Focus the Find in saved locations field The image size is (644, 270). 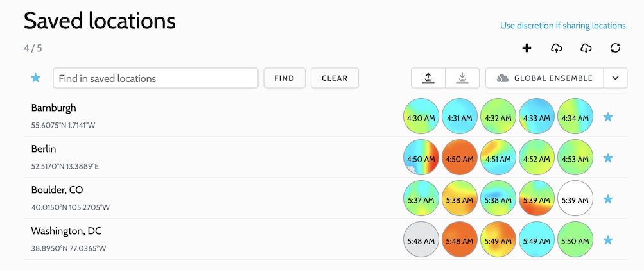(155, 78)
